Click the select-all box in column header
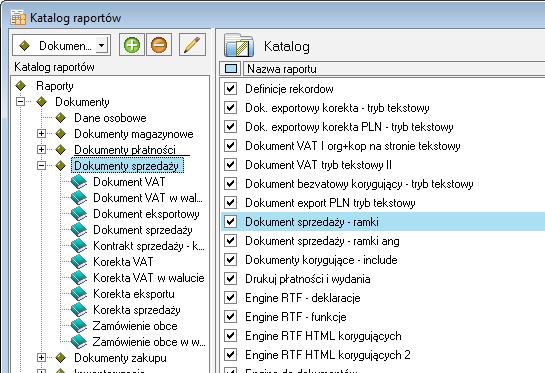The height and width of the screenshot is (373, 545). tap(231, 68)
